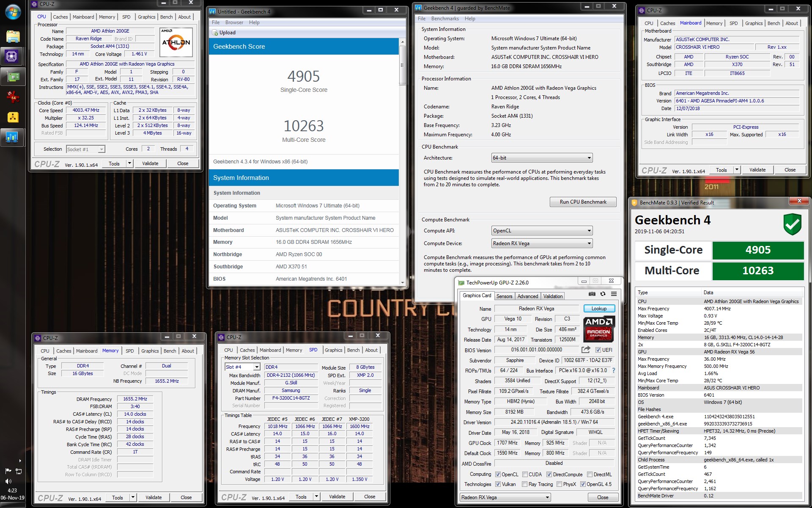Expand the Tools arrow in CPU-Z Mainboard window
Viewport: 812px width, 508px height.
pyautogui.click(x=737, y=170)
